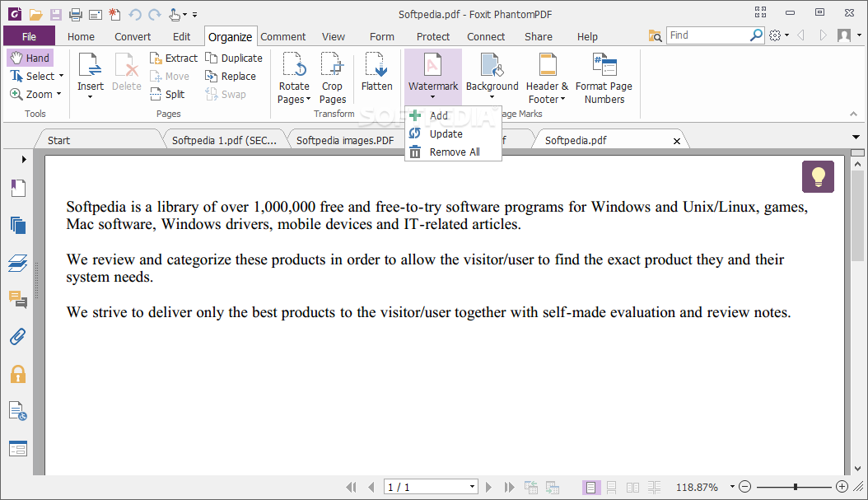Click the Watermark ribbon button

[433, 77]
